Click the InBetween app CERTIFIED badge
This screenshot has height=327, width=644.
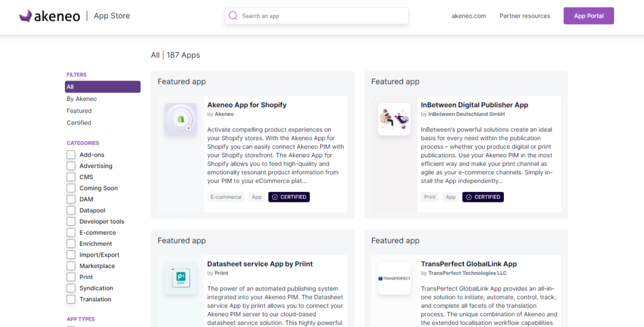[483, 197]
